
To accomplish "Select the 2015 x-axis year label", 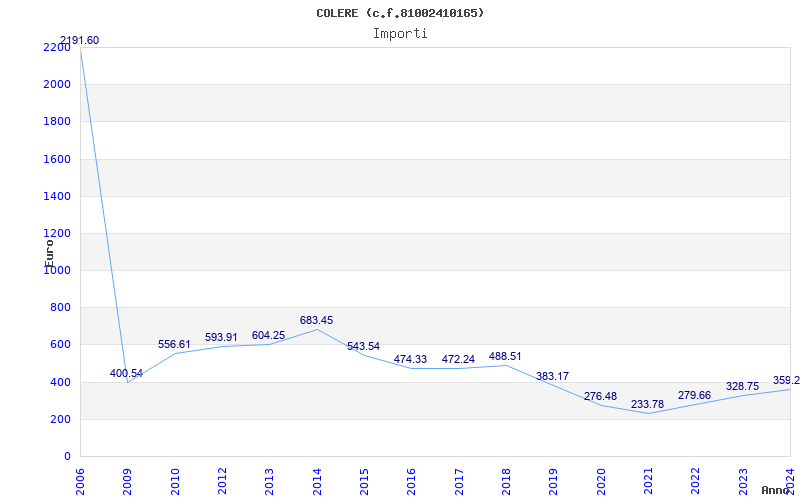I will (364, 481).
